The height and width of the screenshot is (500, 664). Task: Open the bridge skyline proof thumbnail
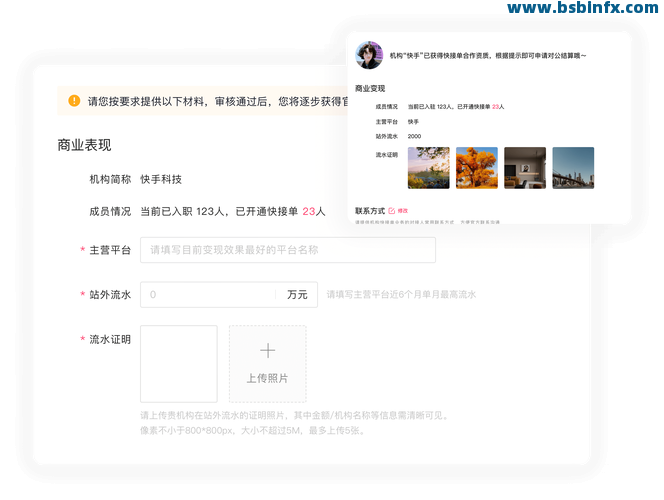click(573, 168)
